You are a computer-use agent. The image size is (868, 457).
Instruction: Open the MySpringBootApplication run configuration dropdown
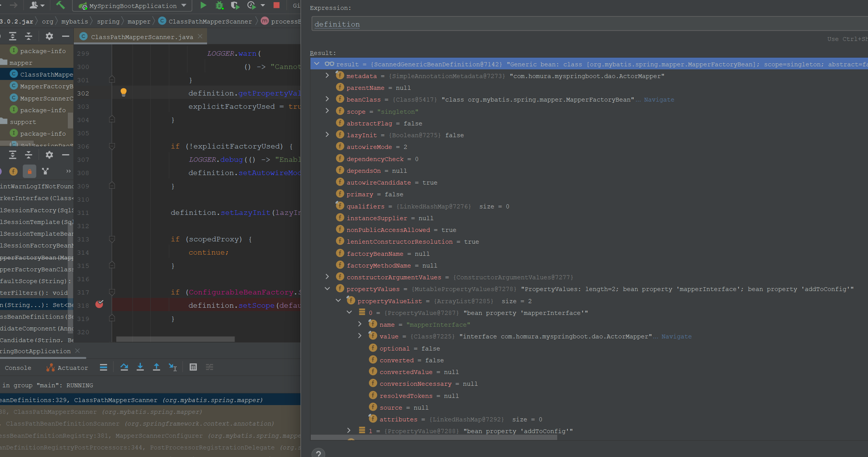[133, 6]
